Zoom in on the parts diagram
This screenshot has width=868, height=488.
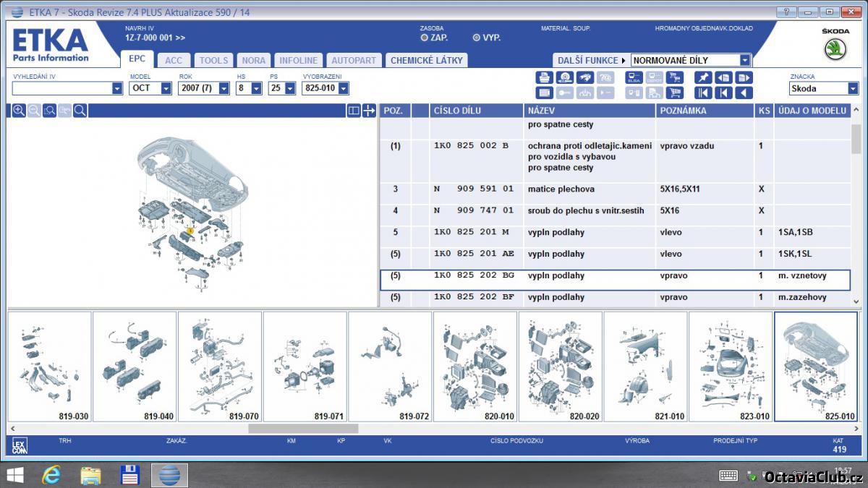pyautogui.click(x=19, y=111)
